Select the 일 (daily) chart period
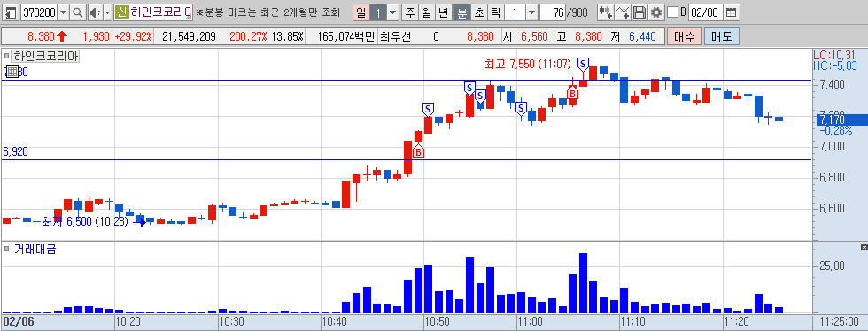Image resolution: width=868 pixels, height=331 pixels. coord(361,12)
